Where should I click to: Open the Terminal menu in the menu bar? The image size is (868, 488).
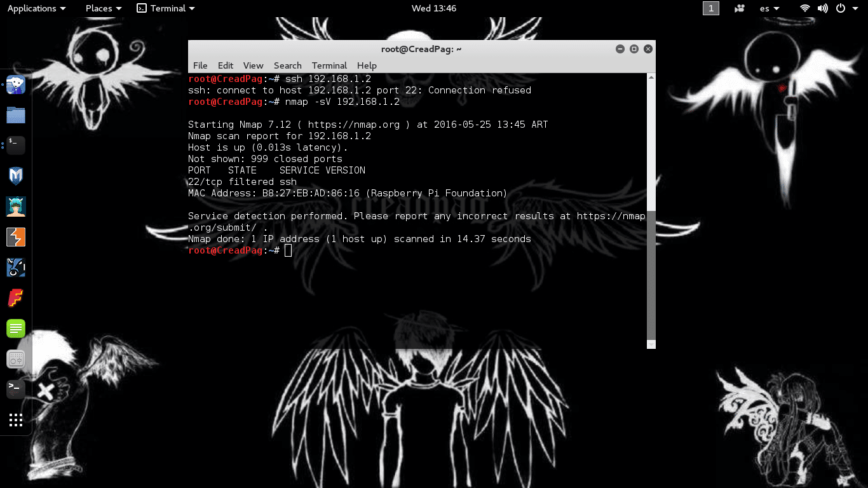pyautogui.click(x=329, y=65)
